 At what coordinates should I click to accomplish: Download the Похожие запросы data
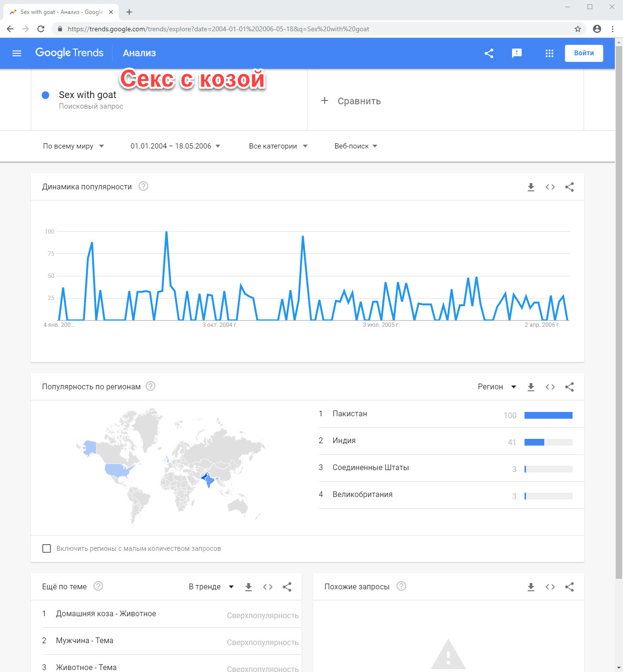531,587
